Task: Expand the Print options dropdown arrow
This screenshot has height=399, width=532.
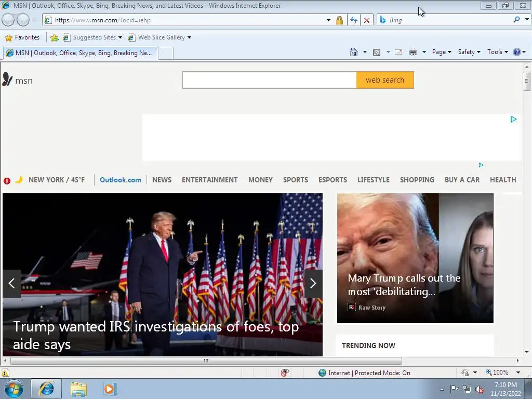Action: click(x=424, y=52)
